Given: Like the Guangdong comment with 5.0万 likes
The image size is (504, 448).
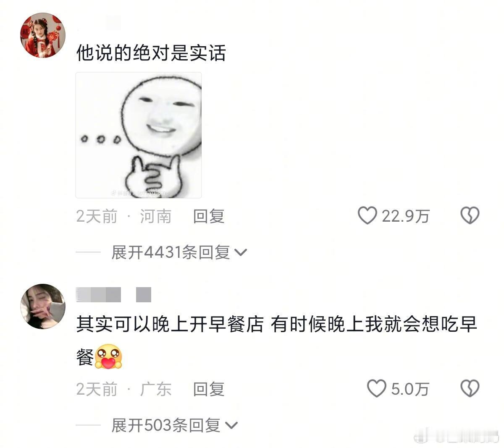Looking at the screenshot, I should [x=376, y=389].
